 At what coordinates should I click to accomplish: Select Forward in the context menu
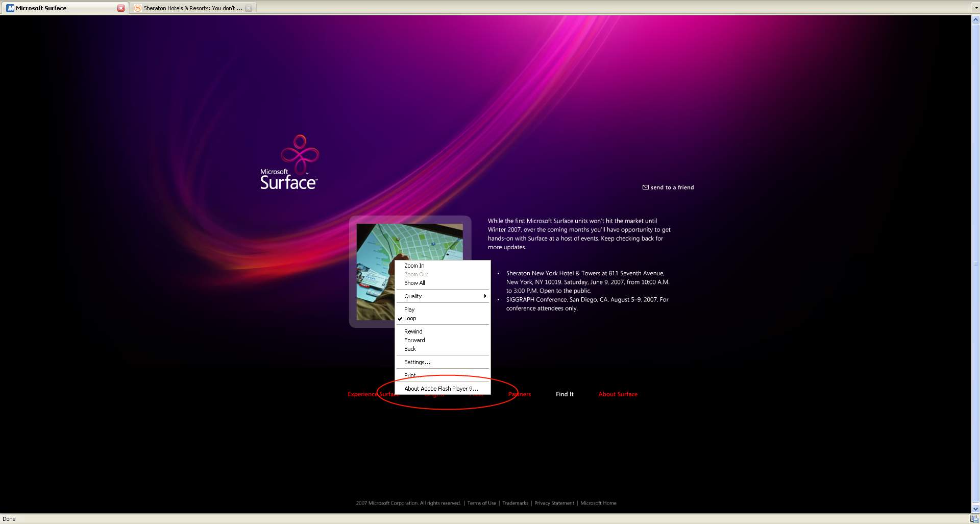pyautogui.click(x=443, y=340)
